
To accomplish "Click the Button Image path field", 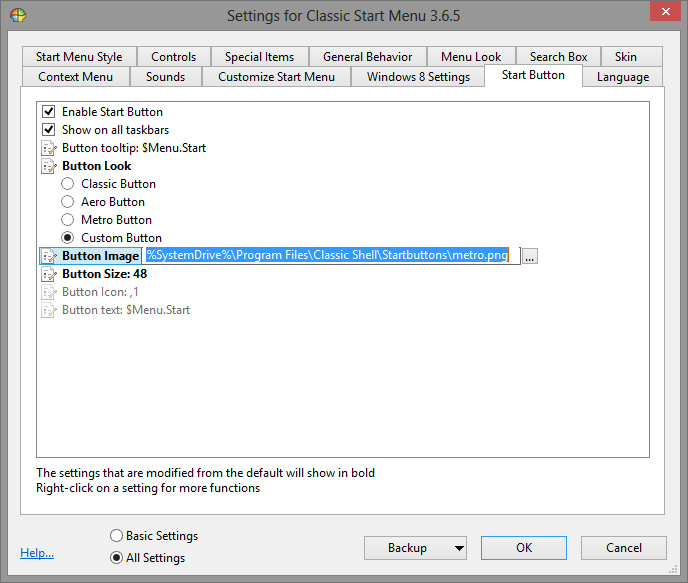I will [331, 256].
